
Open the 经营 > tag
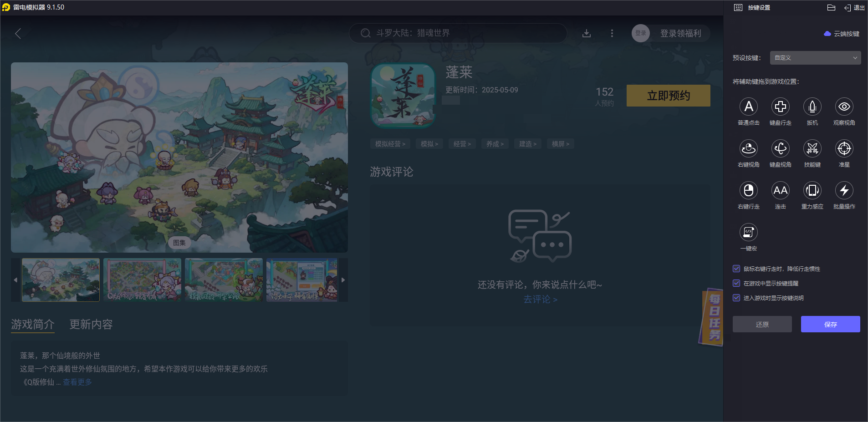coord(462,144)
